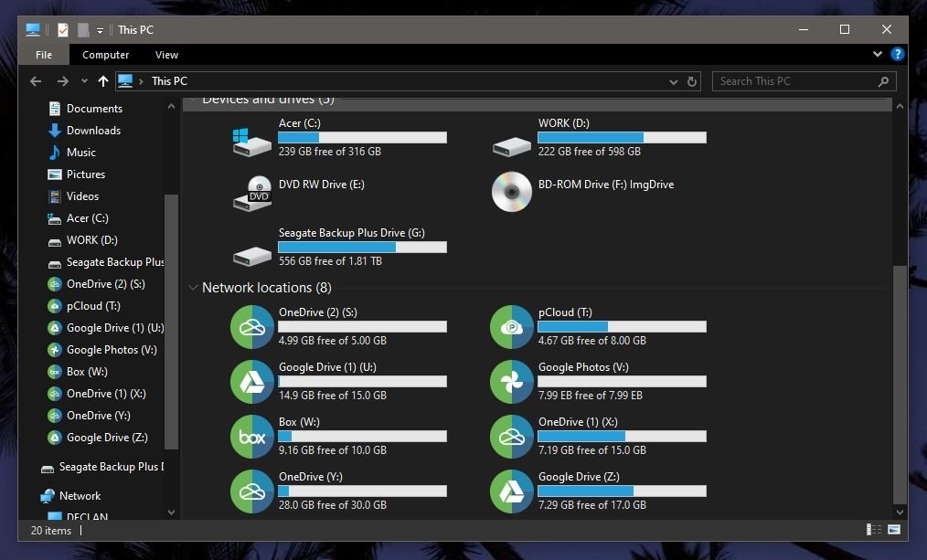Open Google Drive (Z:) icon in main pane
The height and width of the screenshot is (560, 927).
[x=511, y=491]
